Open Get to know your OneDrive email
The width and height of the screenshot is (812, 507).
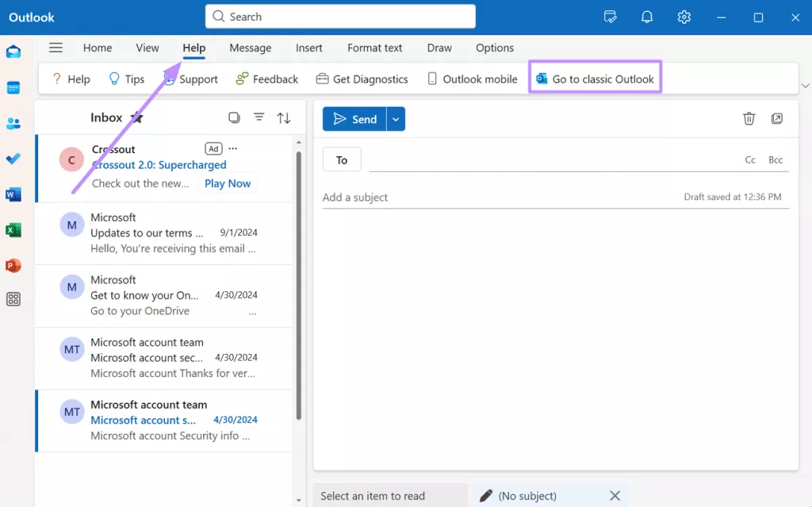click(165, 295)
